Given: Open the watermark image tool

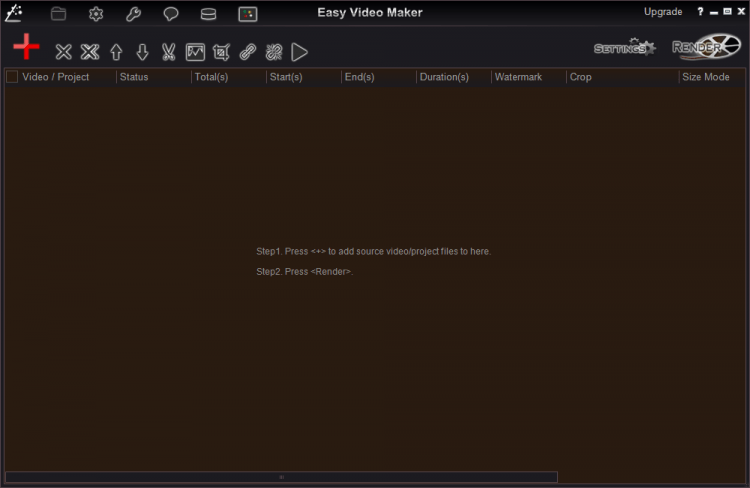Looking at the screenshot, I should [195, 52].
